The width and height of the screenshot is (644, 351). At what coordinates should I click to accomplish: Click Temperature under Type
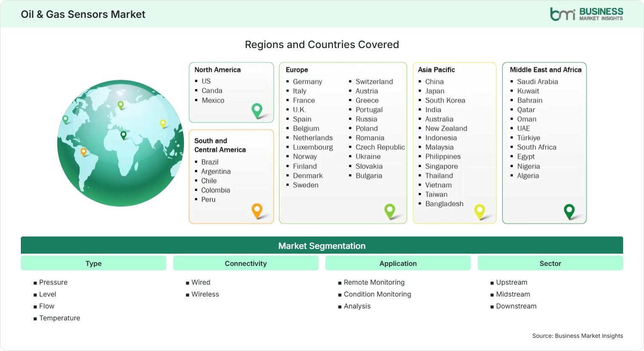[x=60, y=318]
